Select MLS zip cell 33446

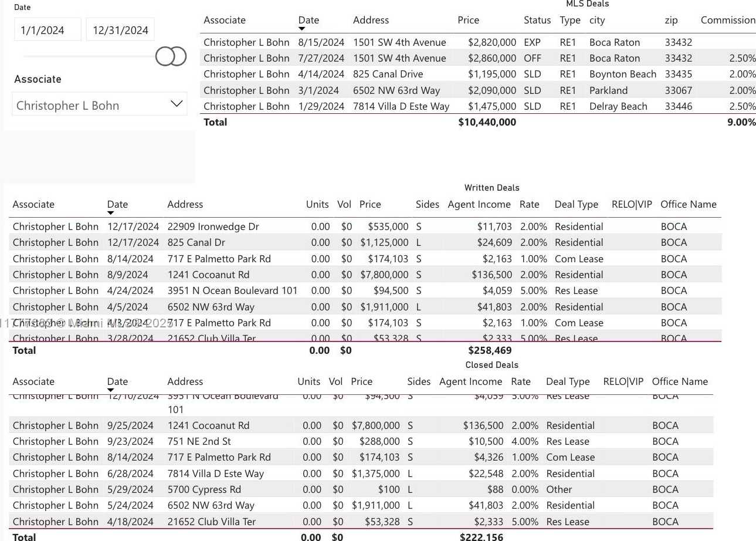pos(679,106)
